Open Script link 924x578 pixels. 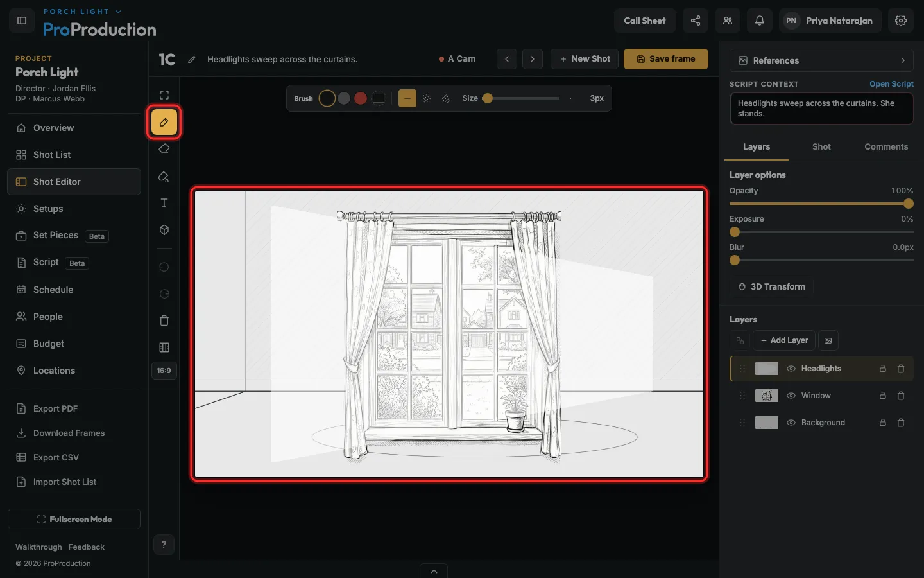pos(891,84)
